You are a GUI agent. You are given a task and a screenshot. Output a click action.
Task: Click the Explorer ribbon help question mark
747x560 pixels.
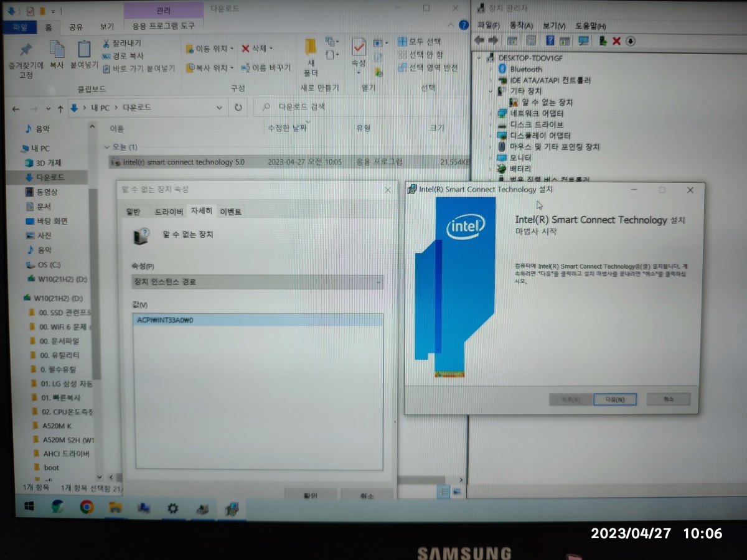(x=463, y=25)
